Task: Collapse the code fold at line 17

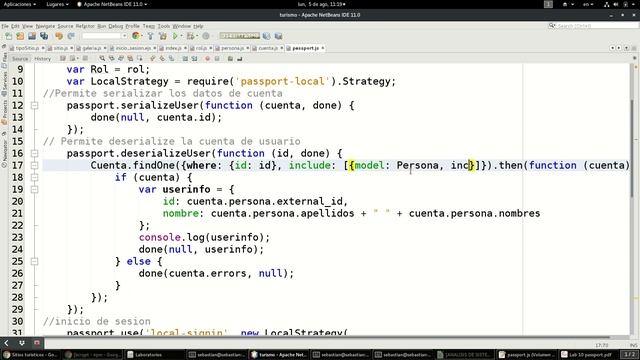Action: click(35, 165)
